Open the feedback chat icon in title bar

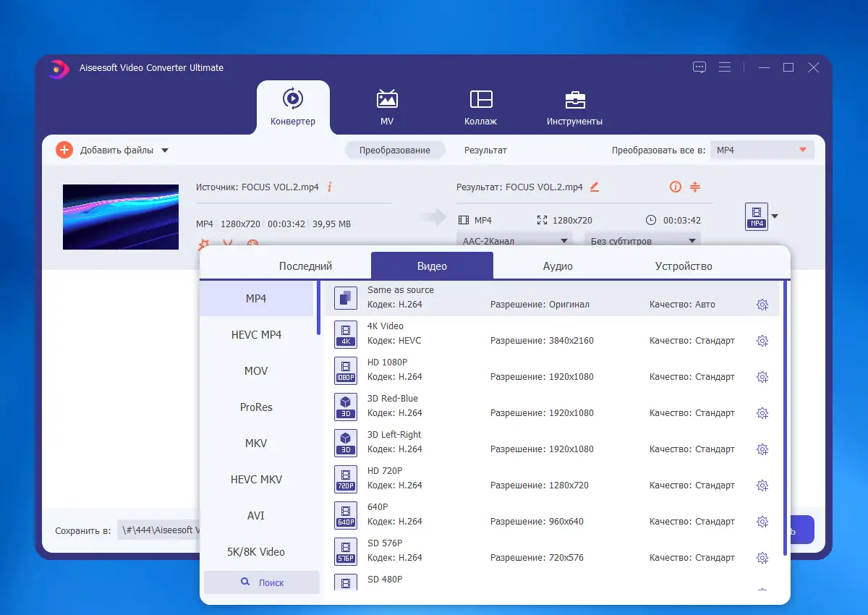699,67
